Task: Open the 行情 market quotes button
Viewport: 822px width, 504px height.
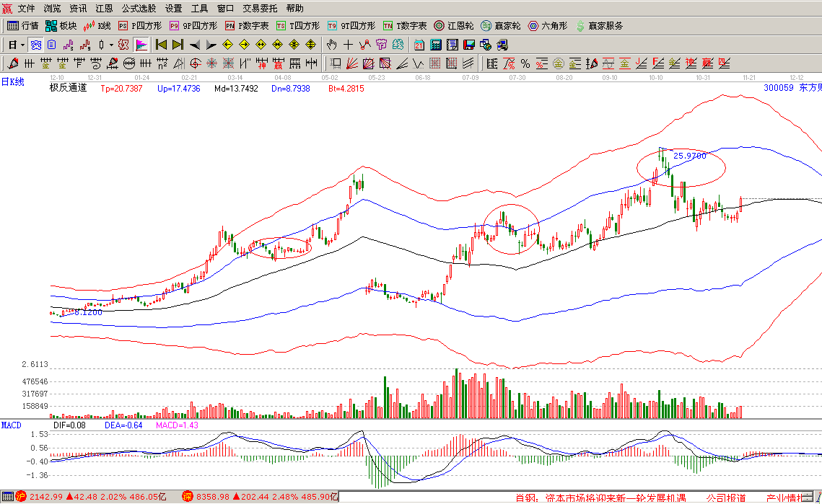Action: (22, 26)
